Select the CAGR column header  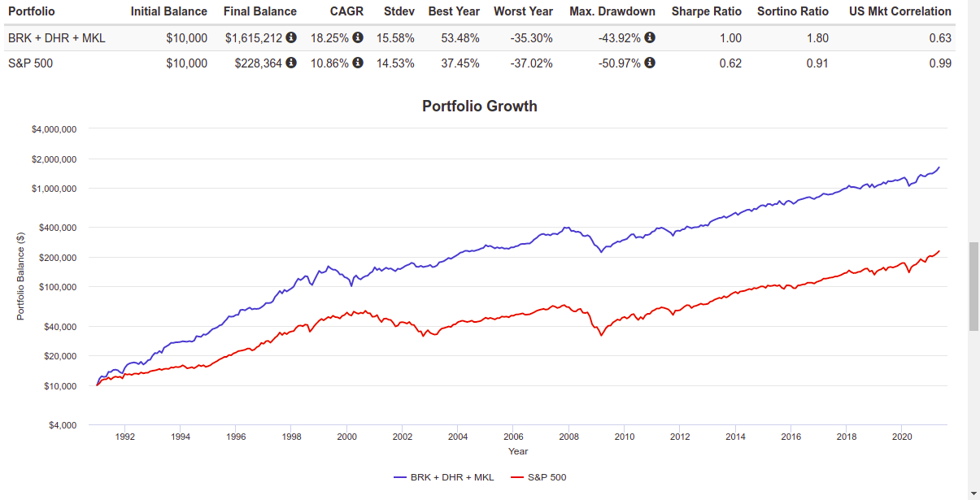point(347,11)
